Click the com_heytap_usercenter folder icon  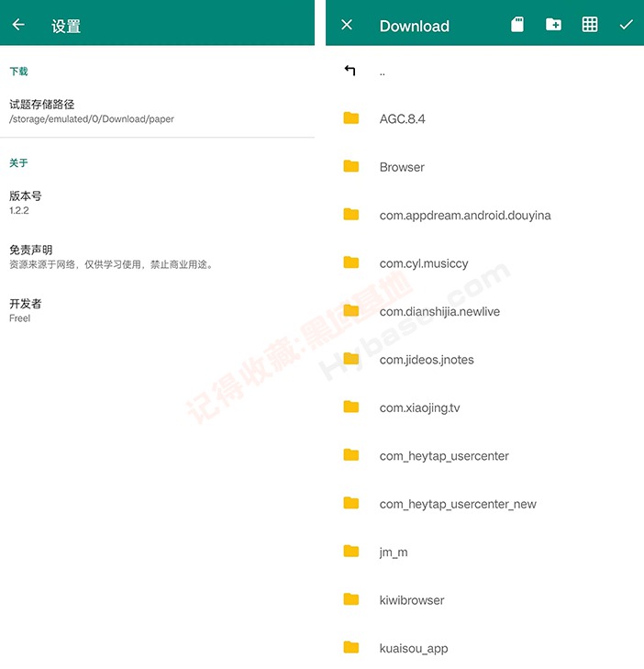coord(351,455)
